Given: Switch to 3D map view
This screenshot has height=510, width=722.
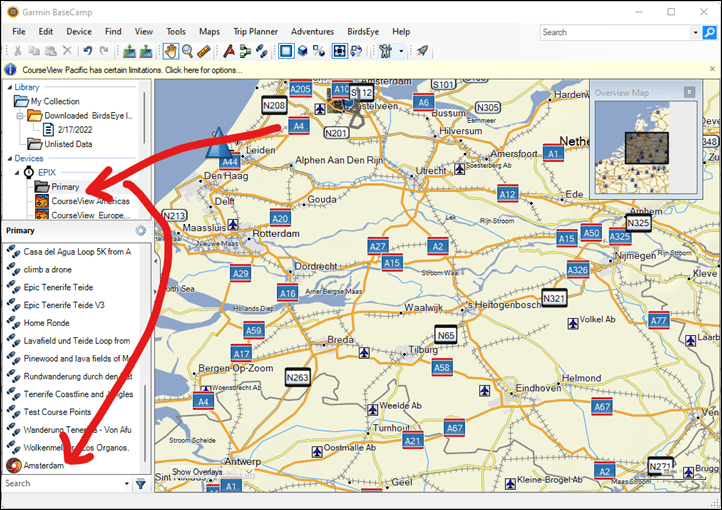Looking at the screenshot, I should point(303,51).
